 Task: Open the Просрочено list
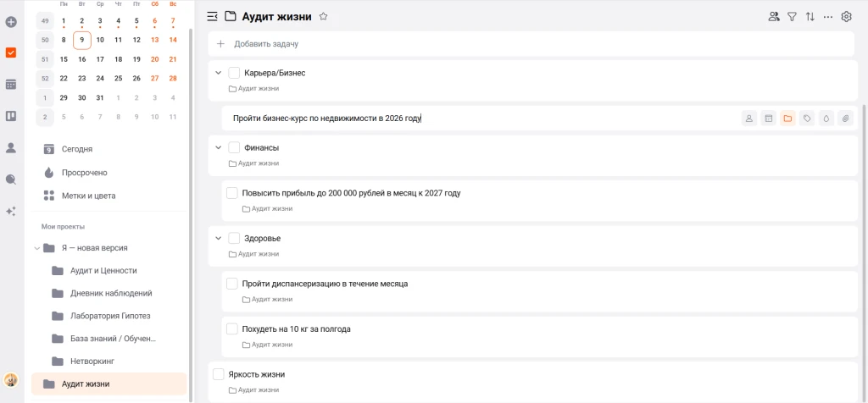pyautogui.click(x=84, y=173)
